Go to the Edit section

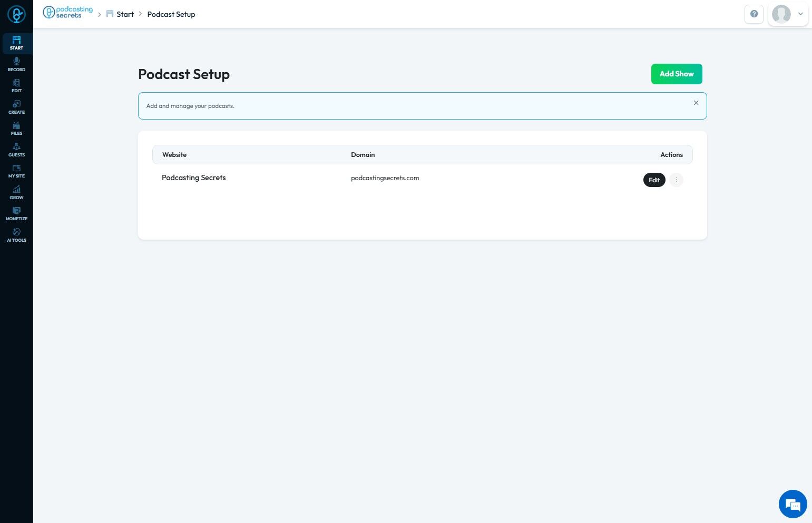click(16, 86)
